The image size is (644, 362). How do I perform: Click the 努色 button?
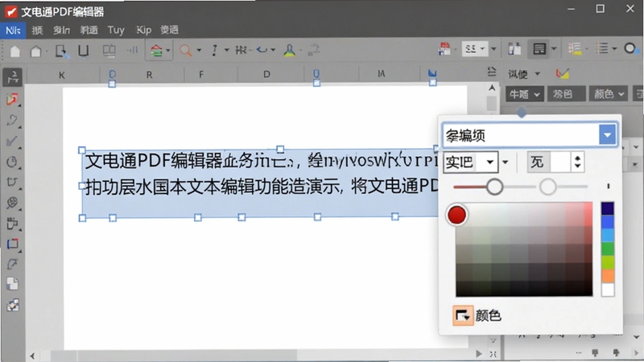point(566,94)
